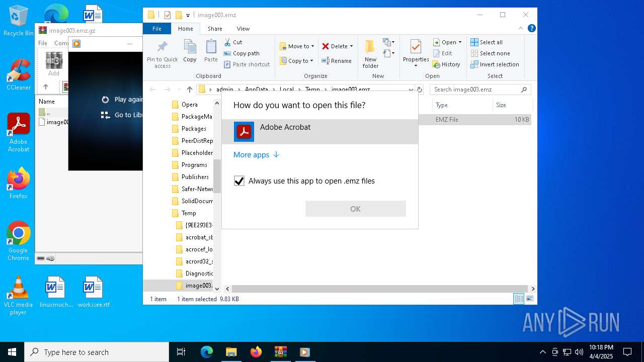
Task: Click the WinRAR Add button
Action: point(54,64)
